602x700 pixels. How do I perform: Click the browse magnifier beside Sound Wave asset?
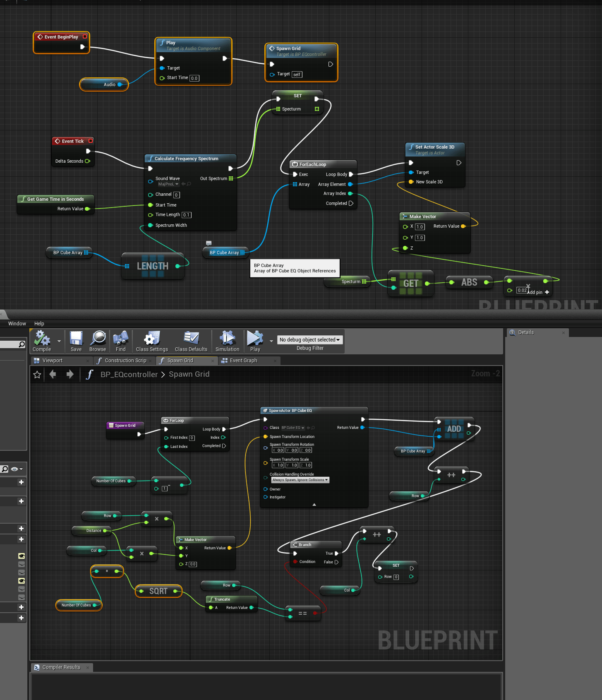189,184
